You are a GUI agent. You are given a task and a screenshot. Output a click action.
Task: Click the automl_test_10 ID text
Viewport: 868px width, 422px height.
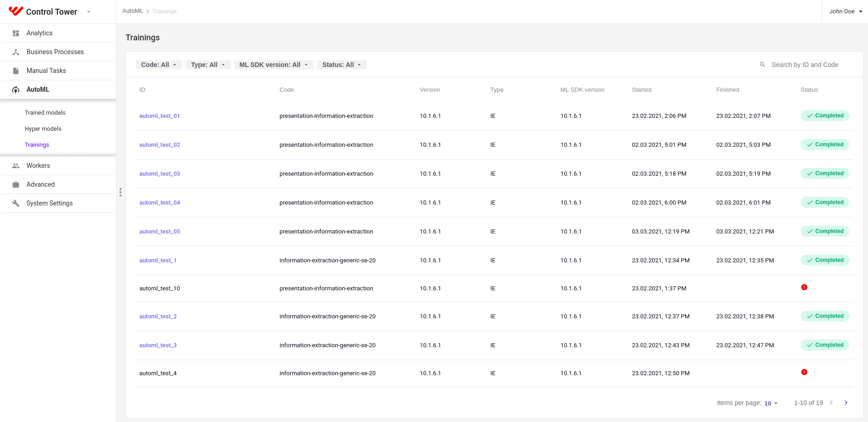(159, 289)
